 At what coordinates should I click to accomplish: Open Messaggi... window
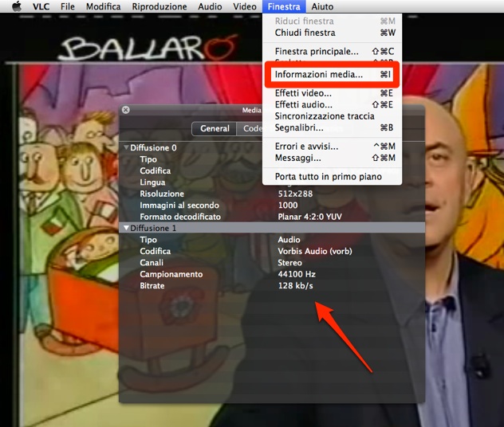coord(332,158)
